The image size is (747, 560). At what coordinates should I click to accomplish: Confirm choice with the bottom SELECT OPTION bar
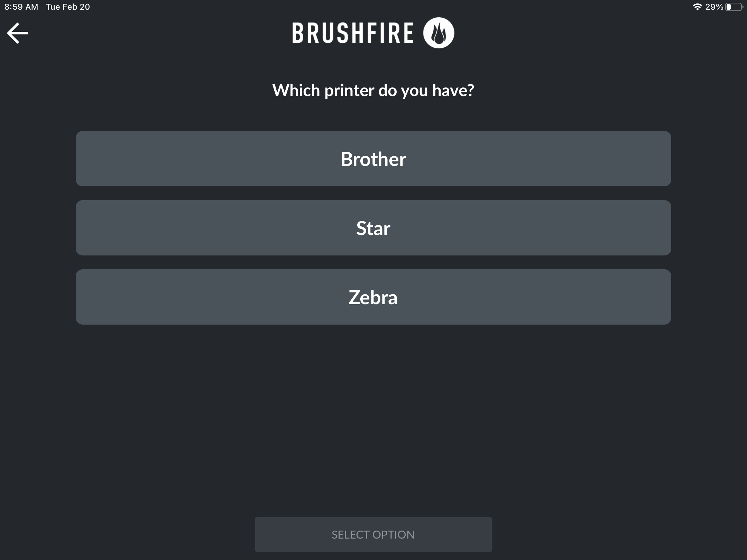coord(373,534)
